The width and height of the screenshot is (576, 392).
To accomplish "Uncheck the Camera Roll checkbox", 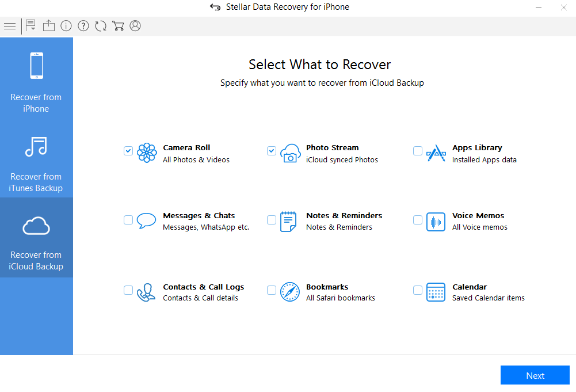I will 128,151.
